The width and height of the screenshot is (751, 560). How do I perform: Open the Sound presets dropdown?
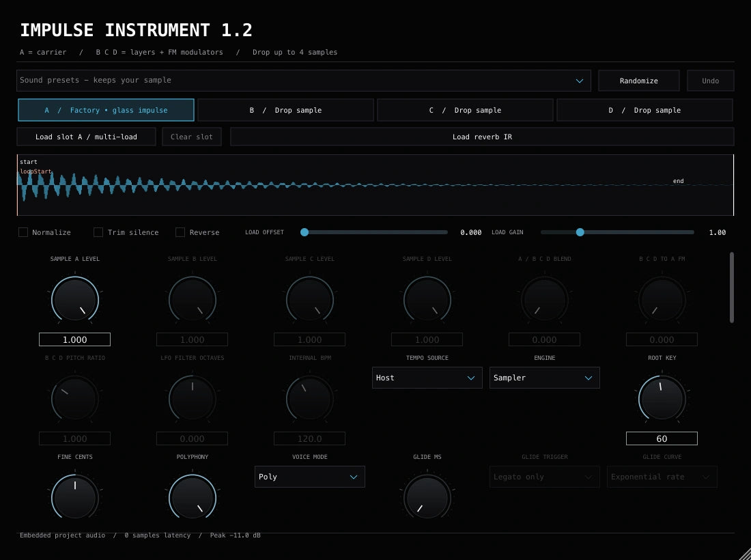[304, 81]
